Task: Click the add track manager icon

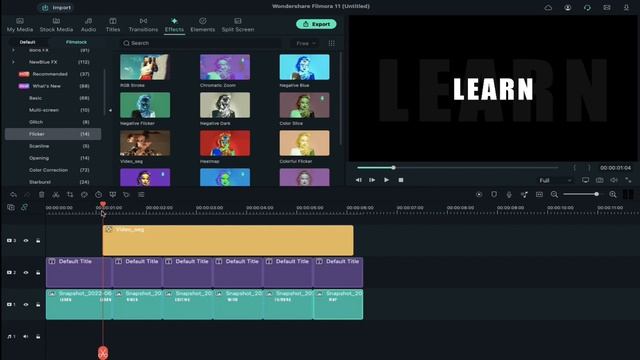Action: tap(11, 208)
